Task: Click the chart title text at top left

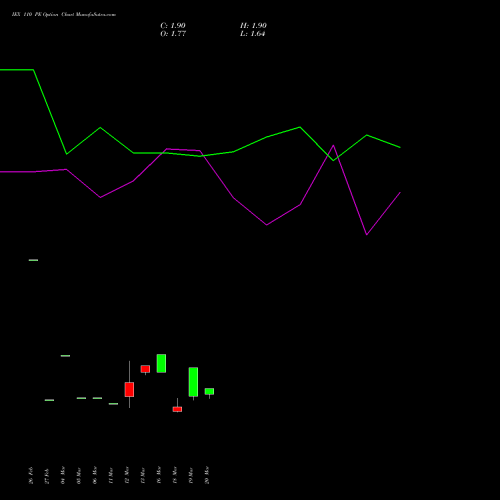Action: [x=64, y=15]
